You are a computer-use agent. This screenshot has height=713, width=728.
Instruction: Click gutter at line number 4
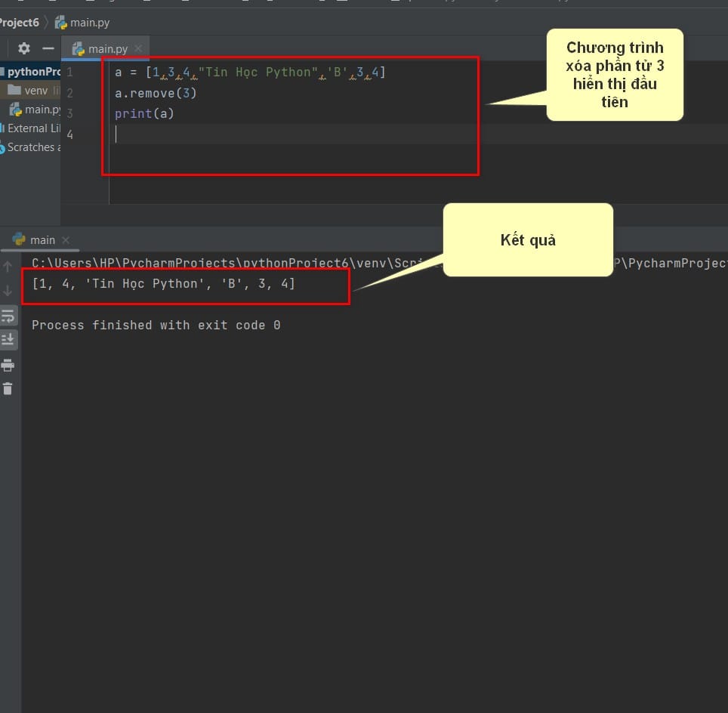click(69, 134)
